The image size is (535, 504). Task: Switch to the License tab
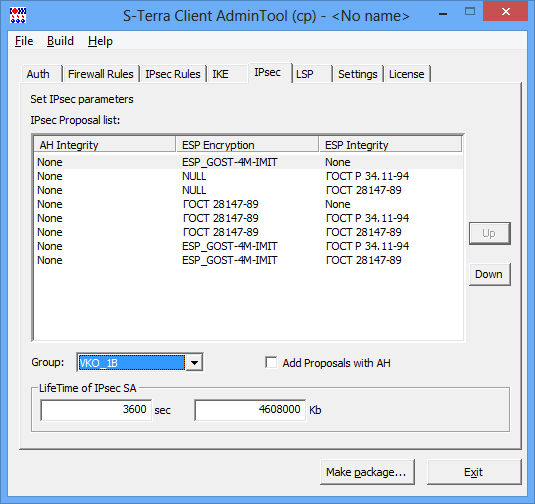(x=406, y=74)
